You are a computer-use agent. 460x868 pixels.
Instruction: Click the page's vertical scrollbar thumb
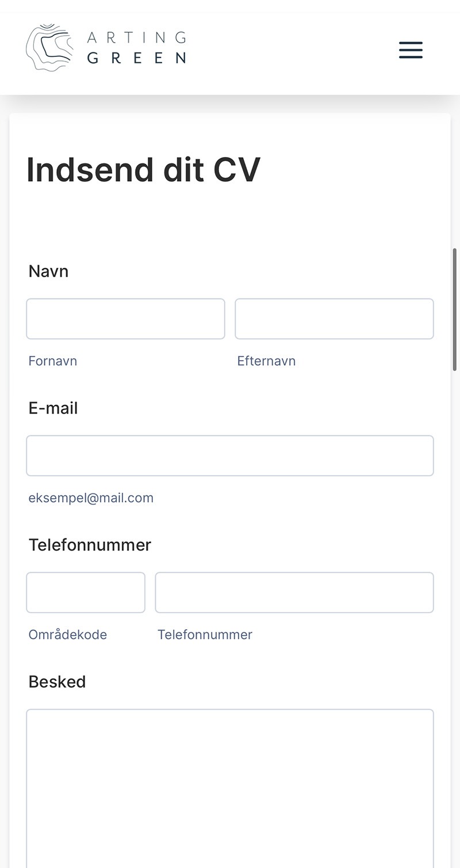455,309
